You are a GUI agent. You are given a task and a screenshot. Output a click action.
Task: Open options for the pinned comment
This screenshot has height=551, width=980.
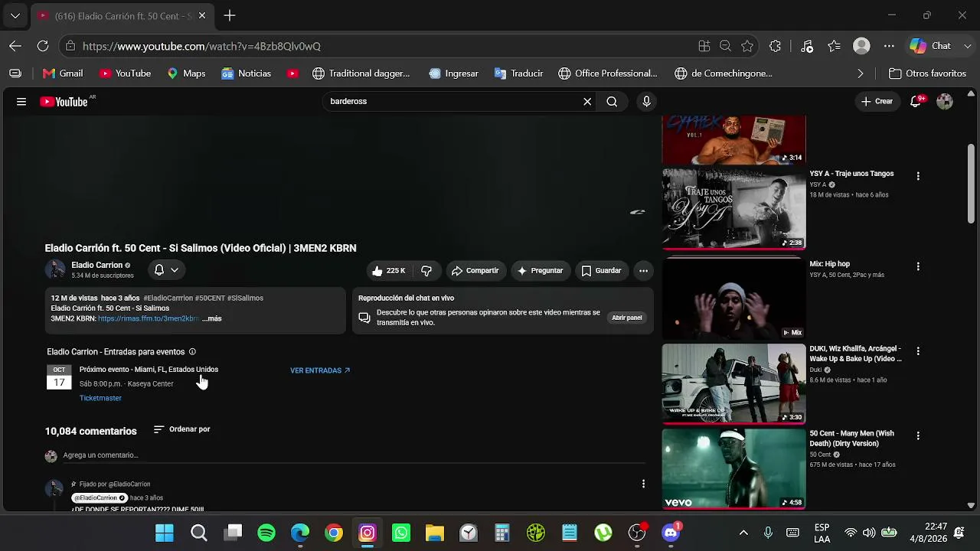pyautogui.click(x=643, y=484)
